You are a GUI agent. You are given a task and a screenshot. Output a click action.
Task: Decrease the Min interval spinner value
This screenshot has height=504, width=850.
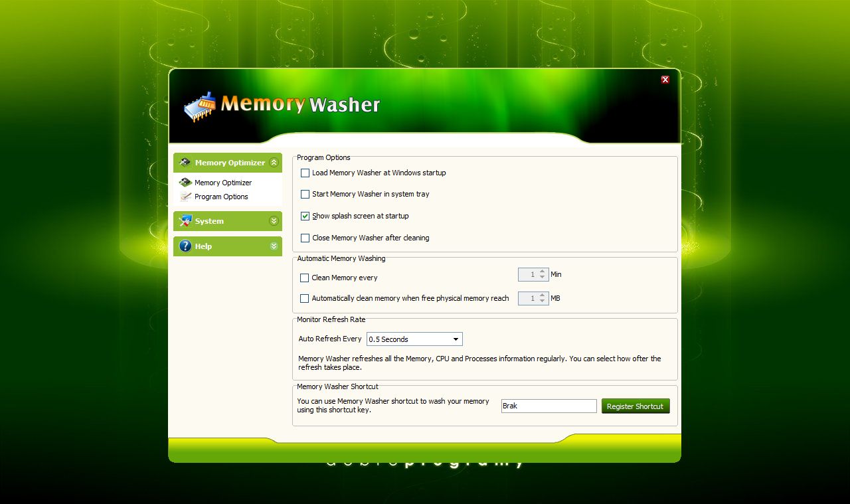[543, 277]
